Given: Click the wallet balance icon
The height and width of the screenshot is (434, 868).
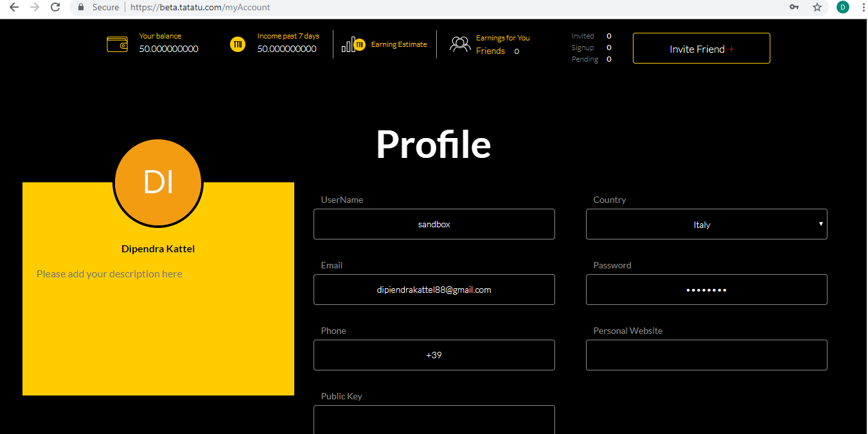Looking at the screenshot, I should [x=117, y=44].
